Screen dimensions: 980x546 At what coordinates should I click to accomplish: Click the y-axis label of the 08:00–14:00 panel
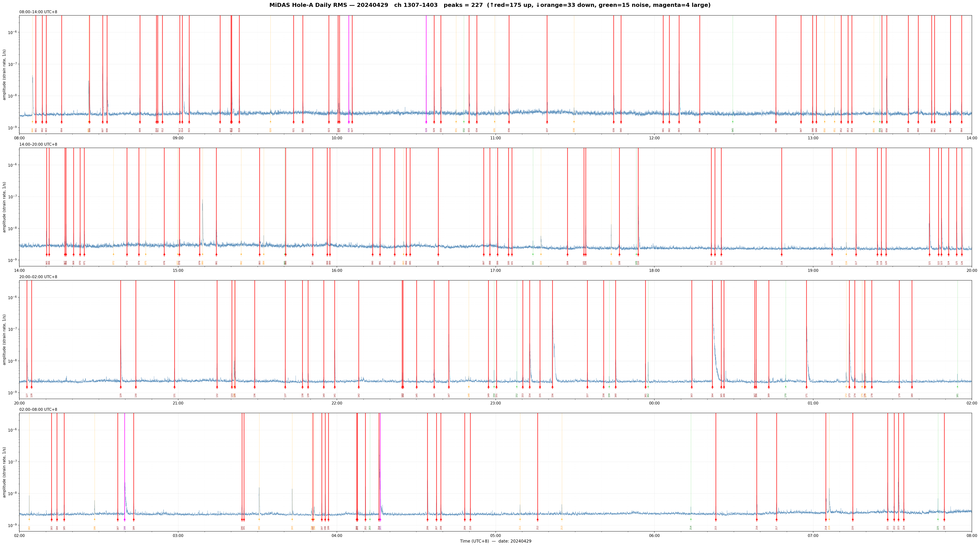point(5,75)
